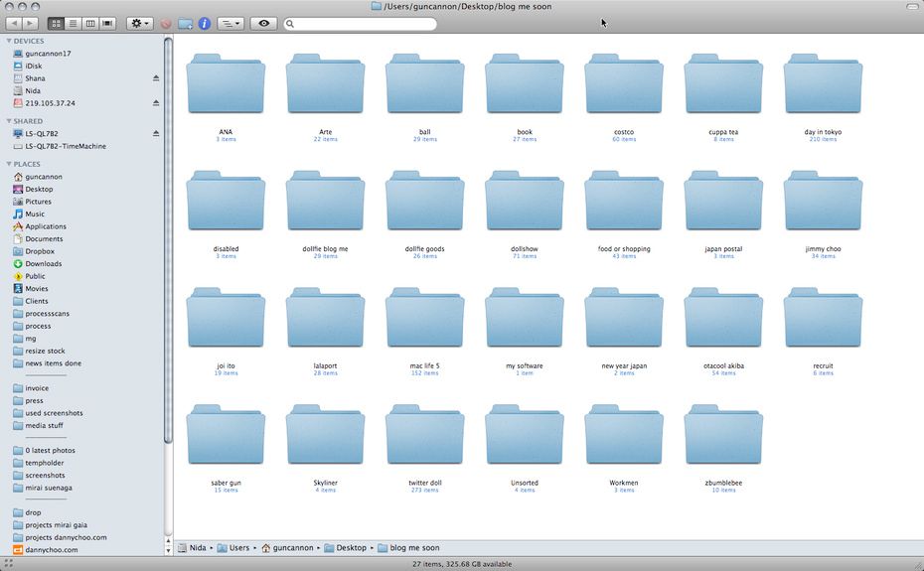The height and width of the screenshot is (571, 924).
Task: Click the Back navigation arrow
Action: tap(15, 23)
